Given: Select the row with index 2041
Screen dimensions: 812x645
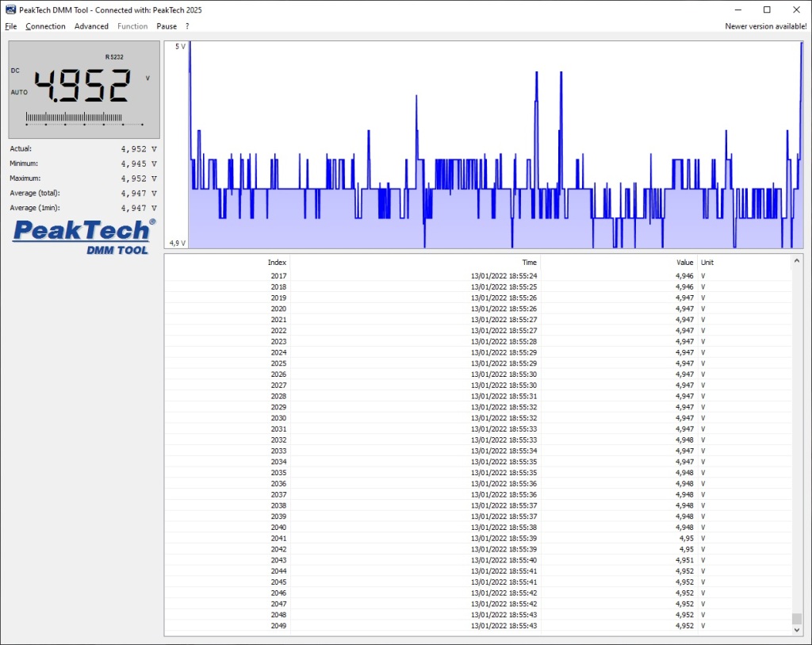Looking at the screenshot, I should tap(476, 539).
